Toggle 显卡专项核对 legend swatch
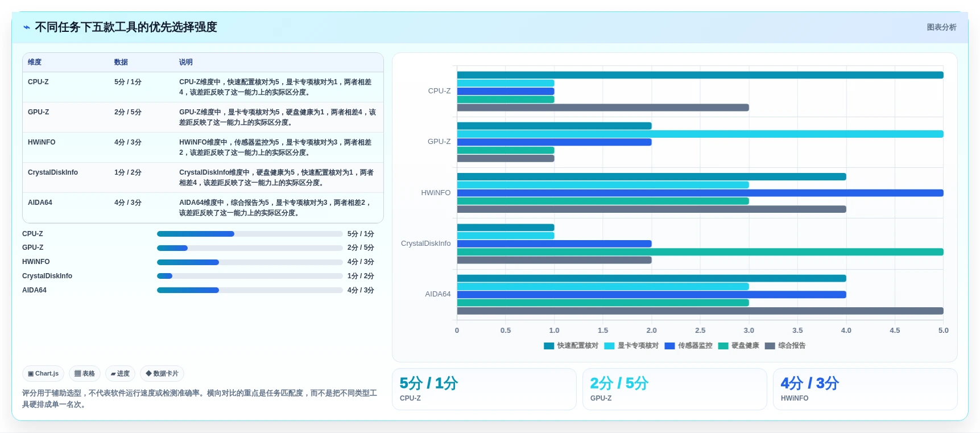 609,346
